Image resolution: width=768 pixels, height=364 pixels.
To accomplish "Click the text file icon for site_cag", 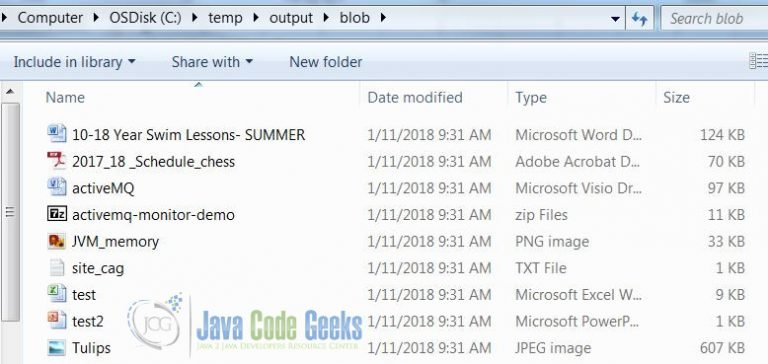I will [57, 267].
